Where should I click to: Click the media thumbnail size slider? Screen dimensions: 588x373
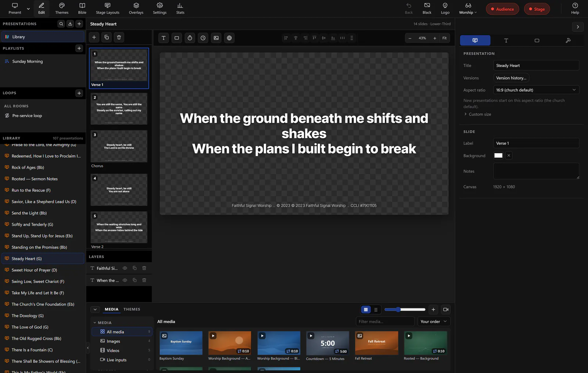[405, 309]
